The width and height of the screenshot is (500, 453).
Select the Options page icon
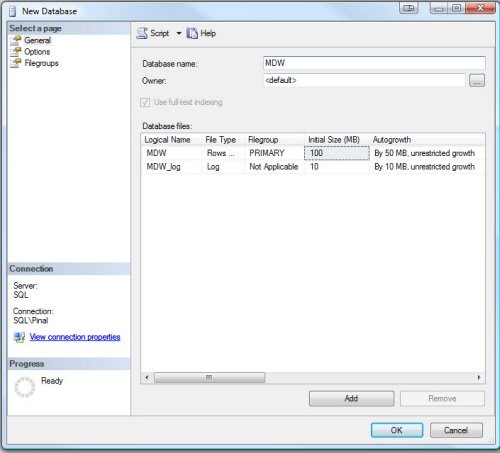pos(16,52)
